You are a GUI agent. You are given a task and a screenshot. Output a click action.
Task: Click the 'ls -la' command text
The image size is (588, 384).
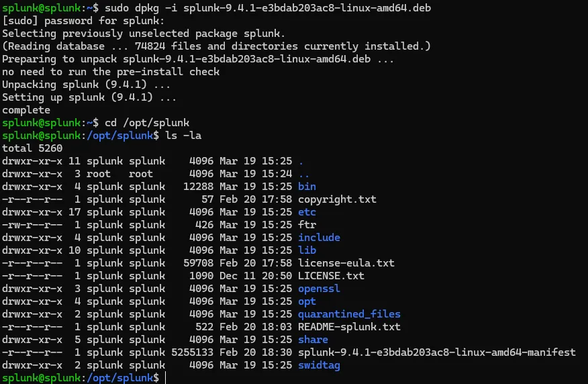[183, 136]
